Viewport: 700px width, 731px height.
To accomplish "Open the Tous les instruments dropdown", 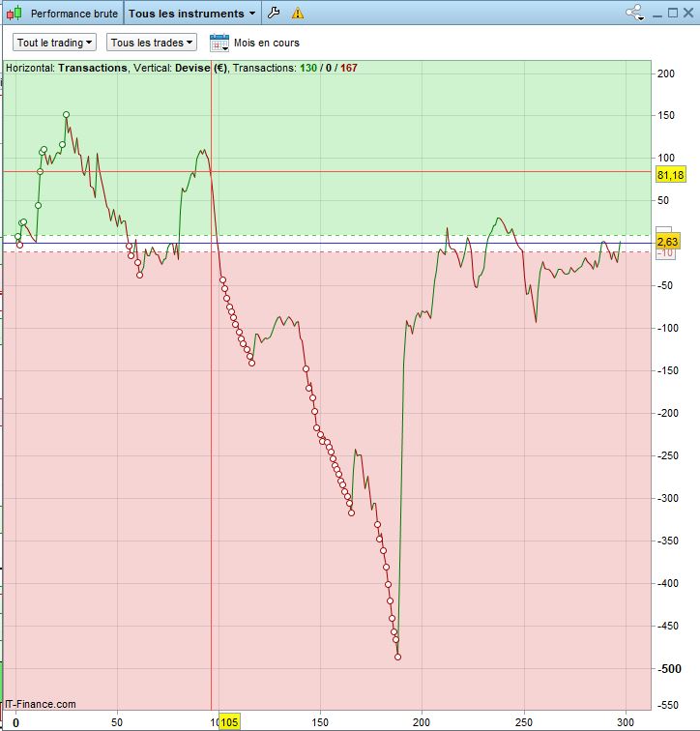I will tap(192, 14).
